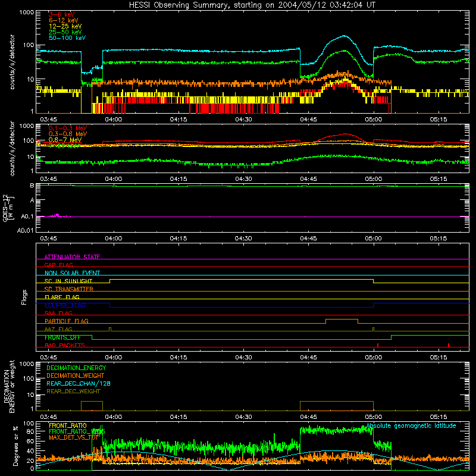Click the 50-100 keV cyan peak near 04:53
The height and width of the screenshot is (476, 476).
pyautogui.click(x=344, y=36)
